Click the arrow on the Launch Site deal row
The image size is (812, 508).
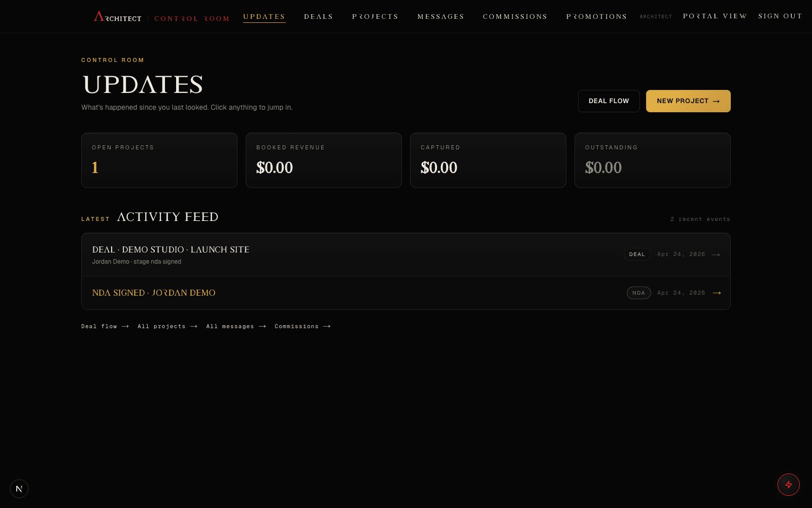(x=716, y=255)
